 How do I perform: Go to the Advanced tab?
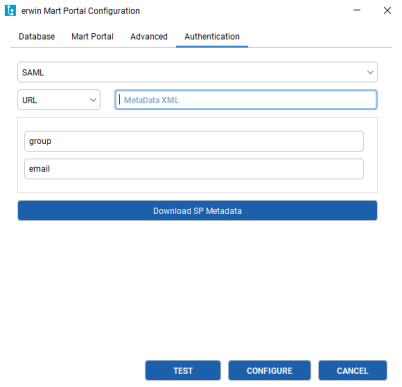[149, 36]
